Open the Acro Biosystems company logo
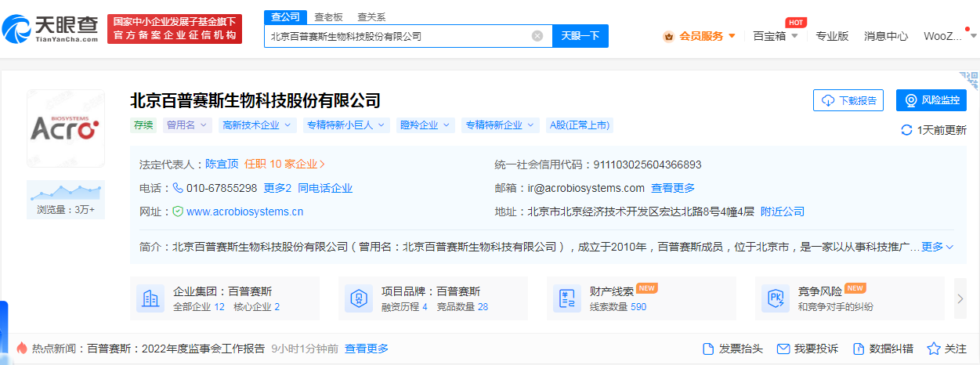Viewport: 980px width, 365px height. click(x=66, y=128)
